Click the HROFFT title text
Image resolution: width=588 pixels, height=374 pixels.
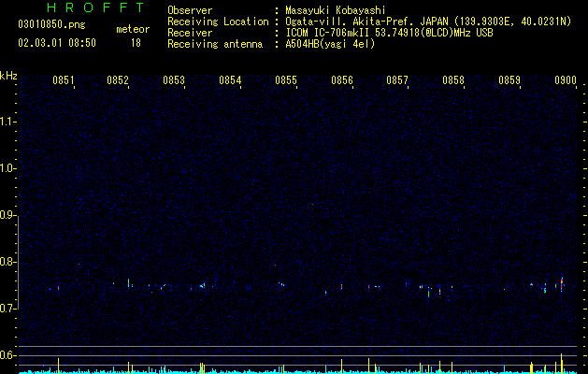click(x=95, y=7)
